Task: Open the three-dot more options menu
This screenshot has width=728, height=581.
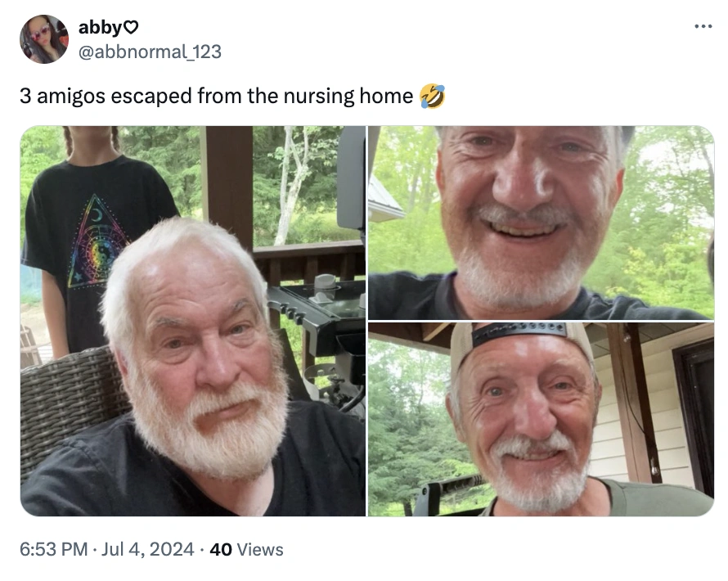Action: coord(703,27)
